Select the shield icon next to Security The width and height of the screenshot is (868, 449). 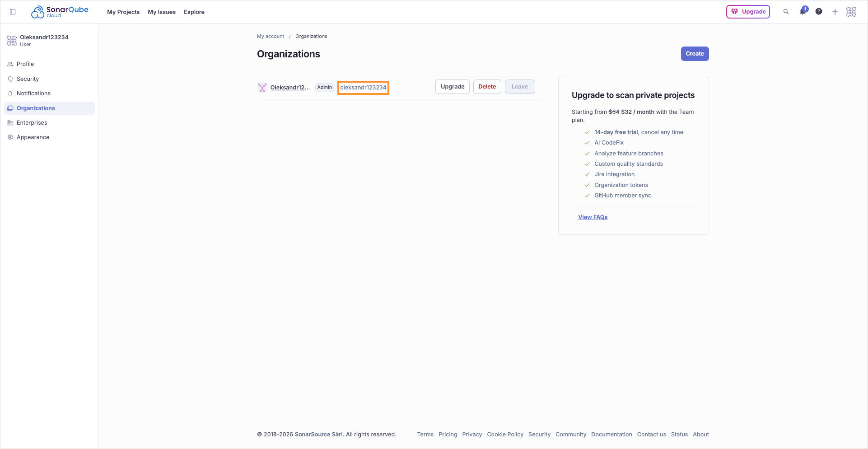tap(10, 79)
